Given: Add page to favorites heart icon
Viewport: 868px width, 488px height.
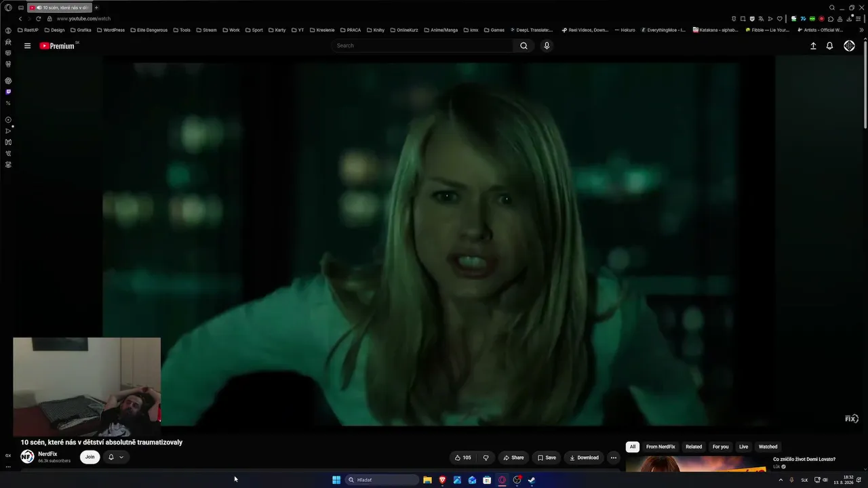Looking at the screenshot, I should pyautogui.click(x=780, y=19).
